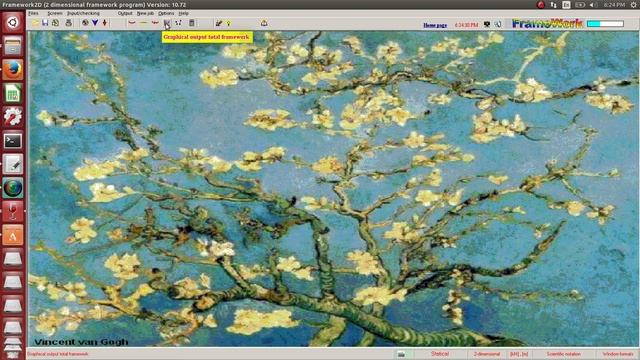The width and height of the screenshot is (640, 360).
Task: Click the red wavy line icon before the framework icon
Action: 155,23
